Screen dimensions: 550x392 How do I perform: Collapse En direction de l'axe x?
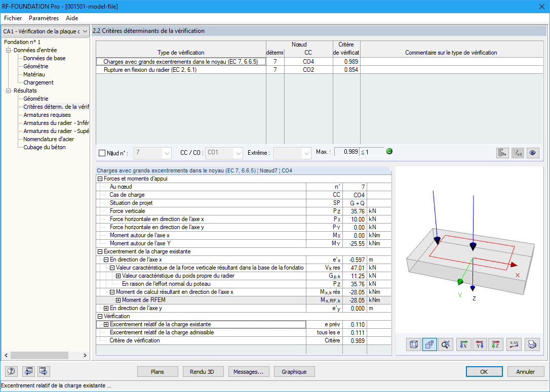coord(106,259)
